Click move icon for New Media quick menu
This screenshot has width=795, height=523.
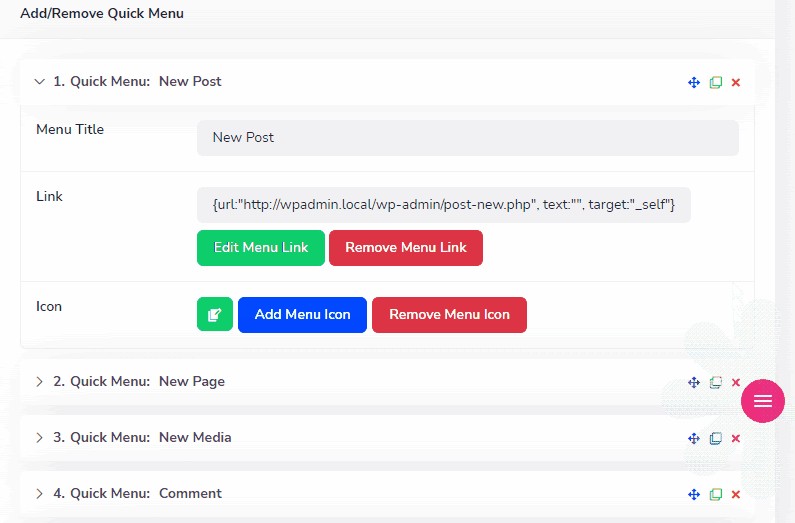pos(694,438)
